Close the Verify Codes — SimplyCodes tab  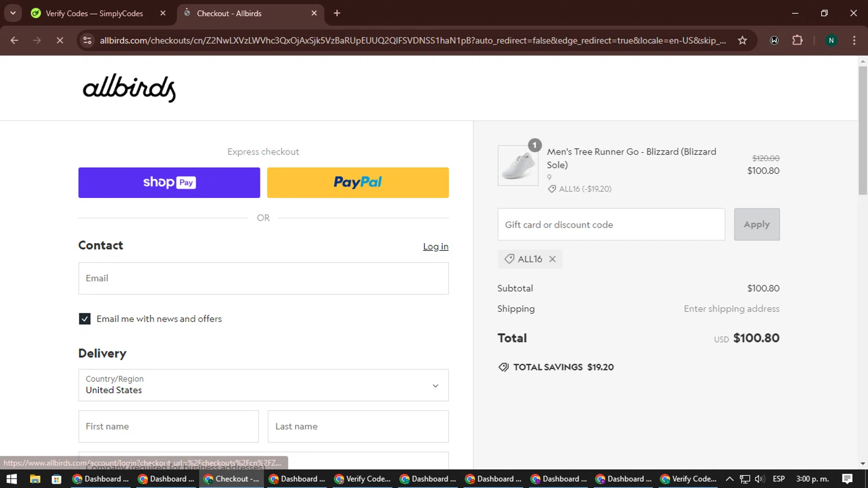point(163,13)
